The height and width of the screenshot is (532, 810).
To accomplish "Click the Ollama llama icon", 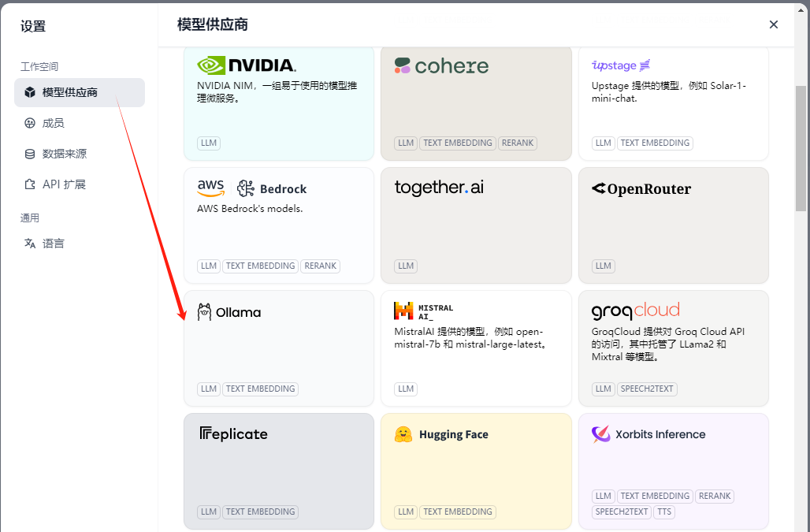I will click(204, 312).
